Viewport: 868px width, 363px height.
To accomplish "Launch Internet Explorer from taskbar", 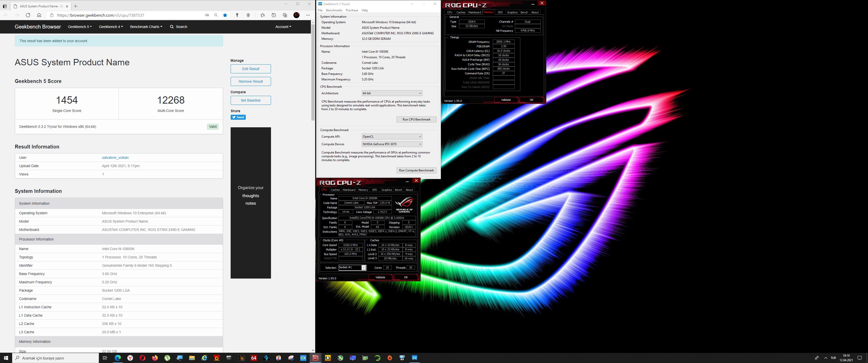I will [204, 358].
